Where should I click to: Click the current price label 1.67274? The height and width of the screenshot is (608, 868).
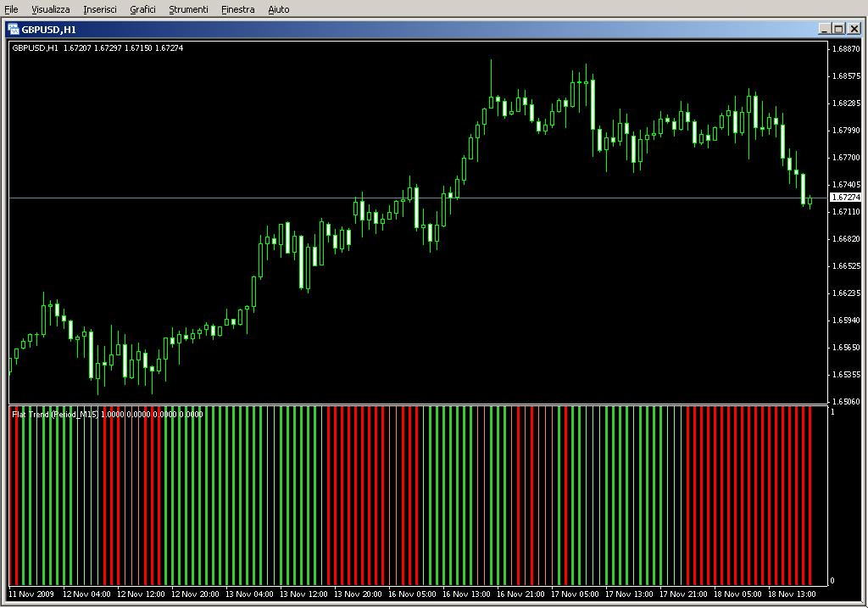[x=844, y=198]
